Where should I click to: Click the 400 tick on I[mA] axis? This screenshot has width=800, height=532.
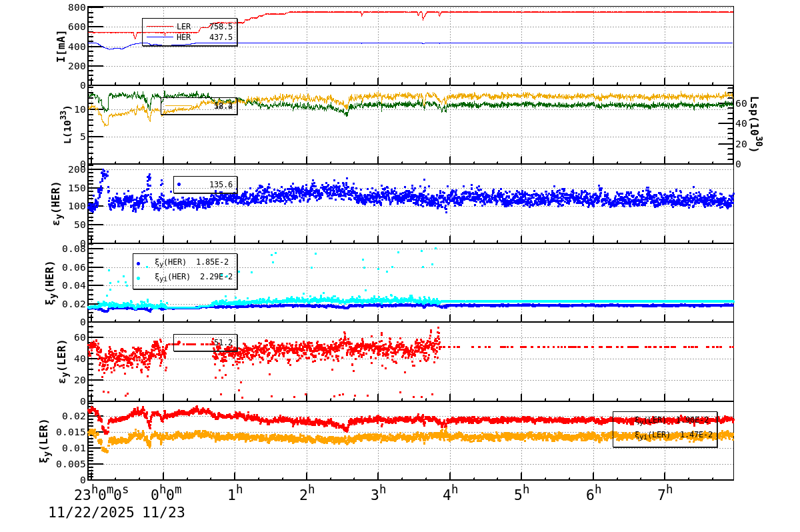(x=77, y=47)
